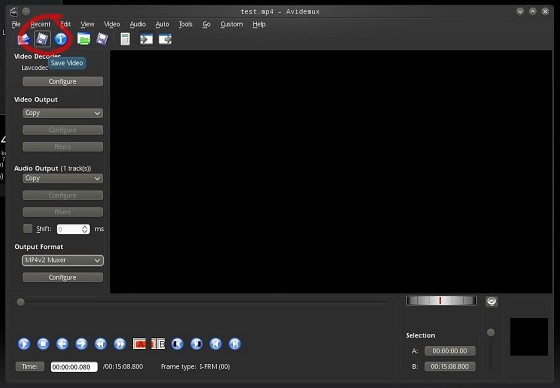Show file information via the blue info icon
The height and width of the screenshot is (388, 560).
(x=61, y=39)
